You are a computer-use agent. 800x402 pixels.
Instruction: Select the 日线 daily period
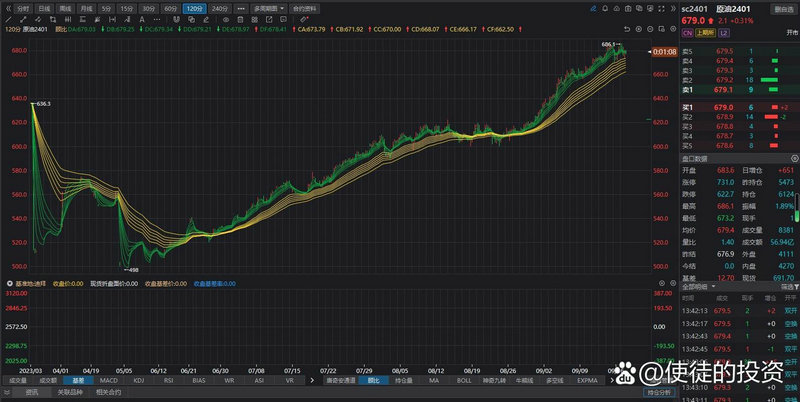pyautogui.click(x=43, y=8)
